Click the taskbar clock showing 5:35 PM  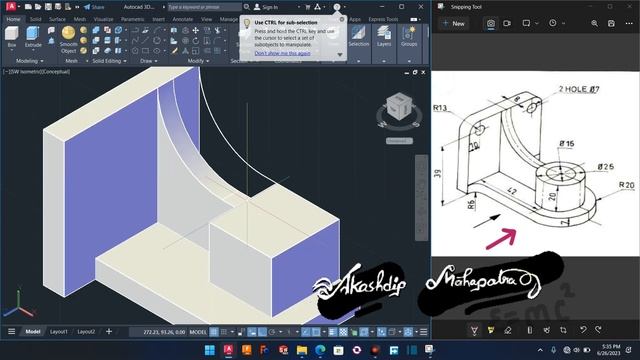pyautogui.click(x=608, y=350)
